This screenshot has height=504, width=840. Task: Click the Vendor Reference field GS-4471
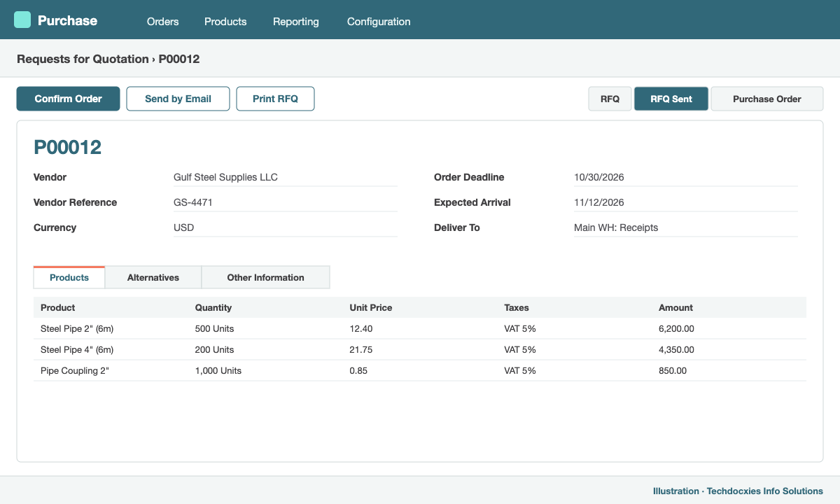(x=286, y=203)
